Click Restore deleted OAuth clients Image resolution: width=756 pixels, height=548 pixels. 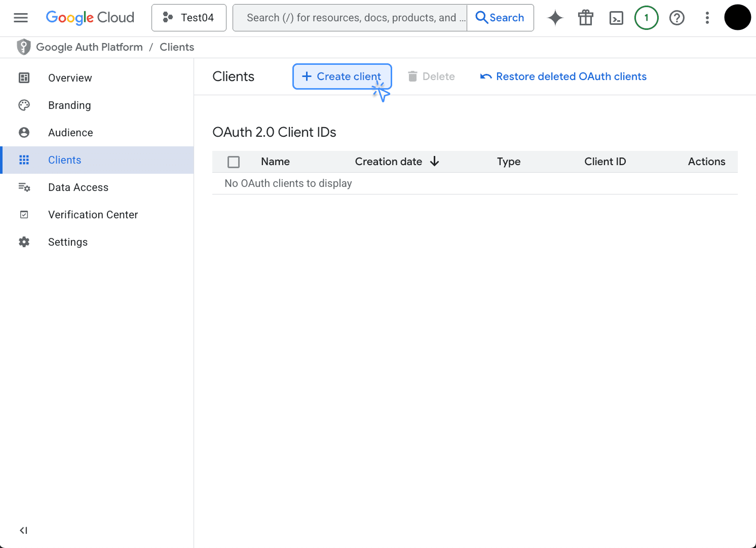pos(563,76)
